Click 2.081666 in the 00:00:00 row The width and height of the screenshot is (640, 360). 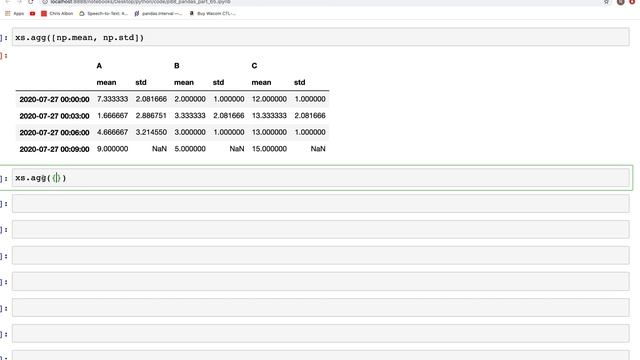151,99
